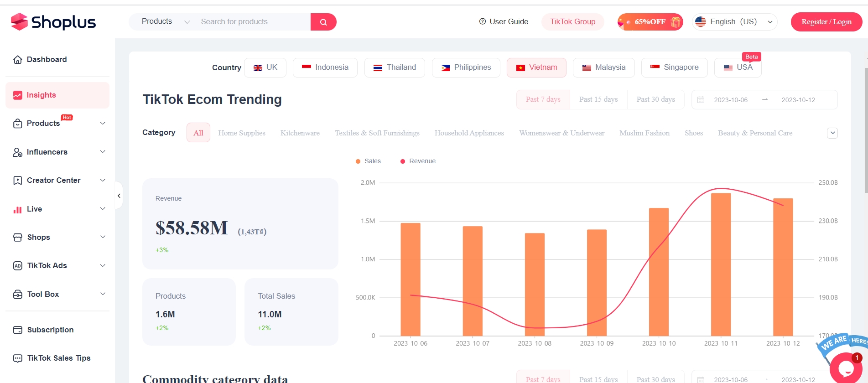This screenshot has height=383, width=868.
Task: Switch to Past 7 days tab
Action: [543, 99]
